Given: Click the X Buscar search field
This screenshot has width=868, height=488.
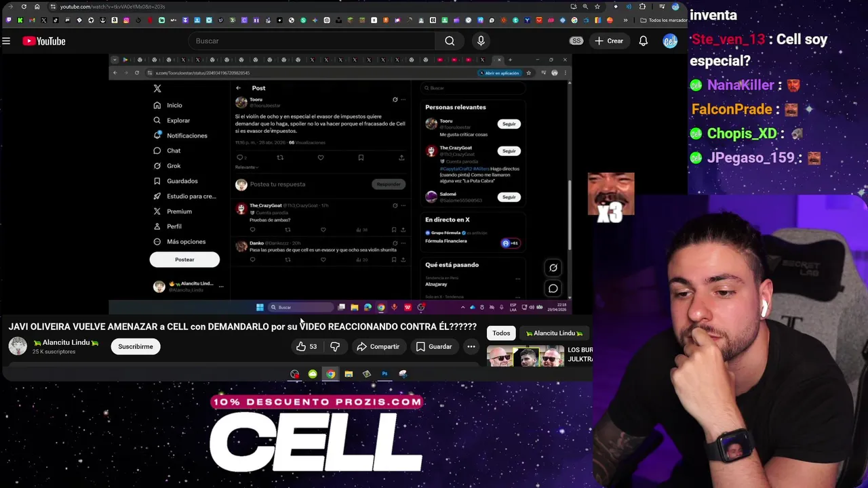Looking at the screenshot, I should coord(473,88).
